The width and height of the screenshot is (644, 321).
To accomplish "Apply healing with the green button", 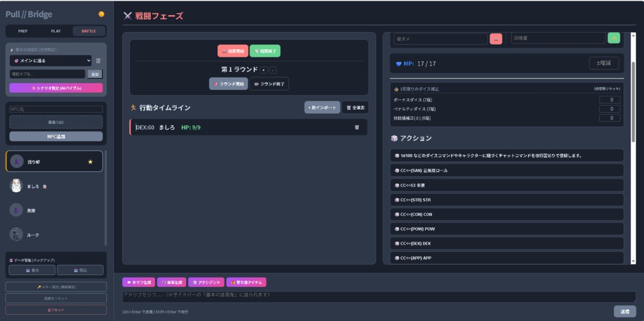I will [x=614, y=38].
